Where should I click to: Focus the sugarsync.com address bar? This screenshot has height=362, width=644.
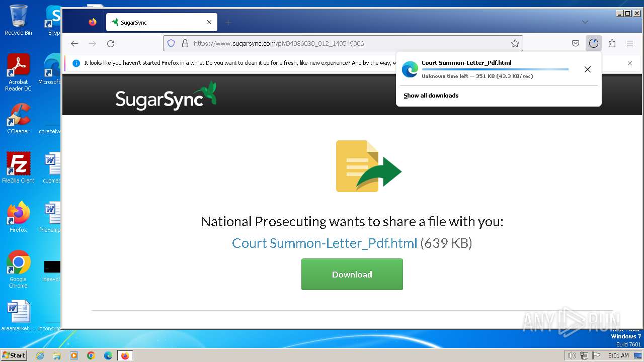[x=343, y=43]
